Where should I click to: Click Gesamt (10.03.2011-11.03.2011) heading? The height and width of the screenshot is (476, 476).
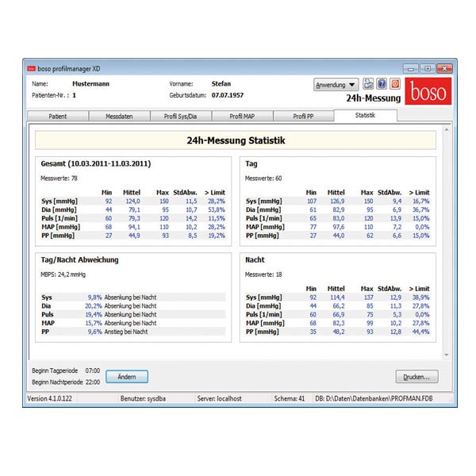pos(96,164)
